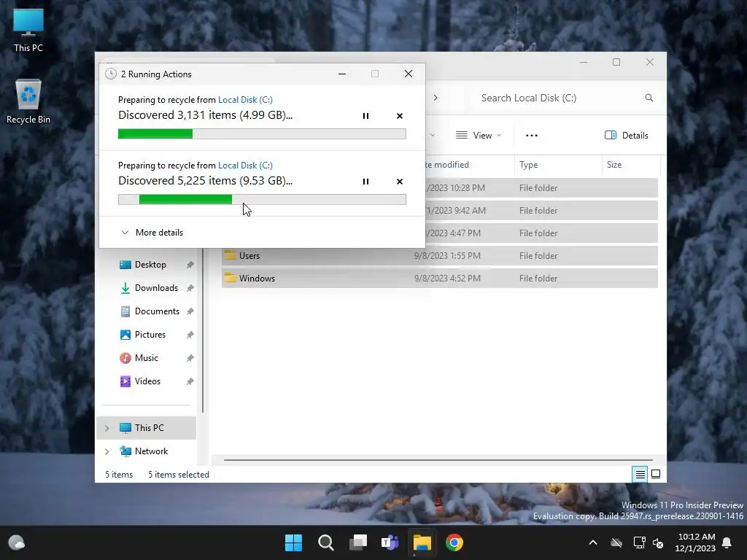The image size is (747, 560).
Task: Pause the 3,131 items recycle operation
Action: point(365,116)
